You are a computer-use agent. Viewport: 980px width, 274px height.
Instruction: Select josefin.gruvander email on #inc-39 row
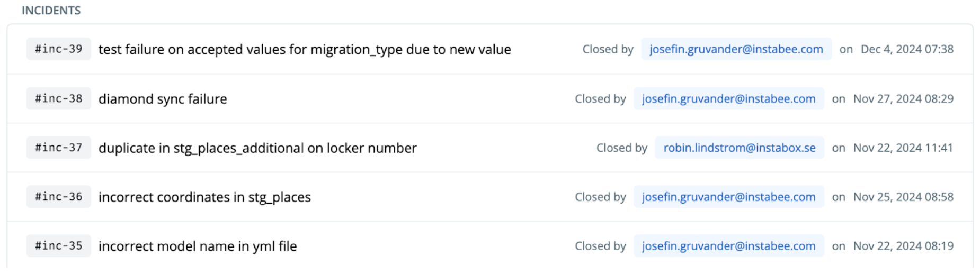click(736, 49)
